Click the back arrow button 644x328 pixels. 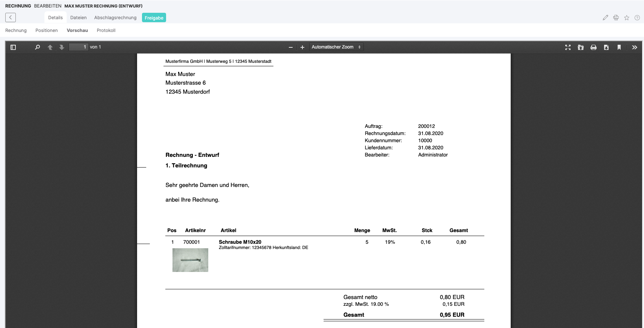point(11,17)
